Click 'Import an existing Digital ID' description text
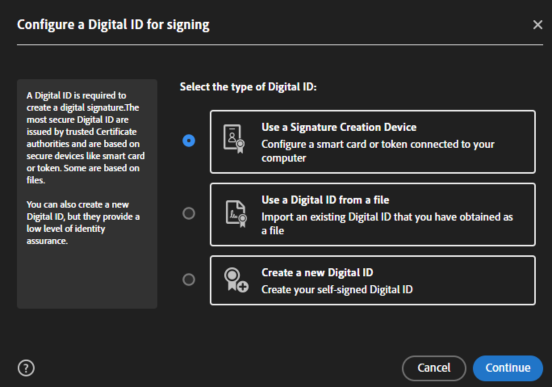 tap(387, 224)
